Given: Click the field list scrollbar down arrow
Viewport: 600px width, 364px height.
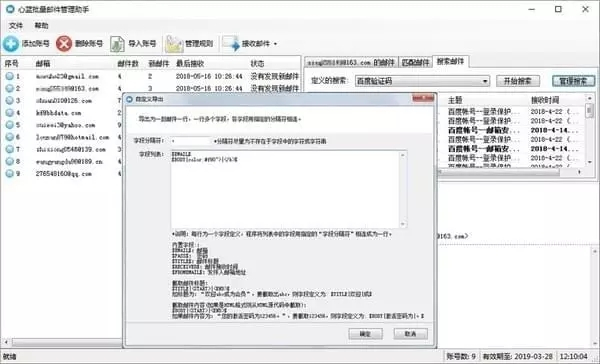Looking at the screenshot, I should click(403, 224).
